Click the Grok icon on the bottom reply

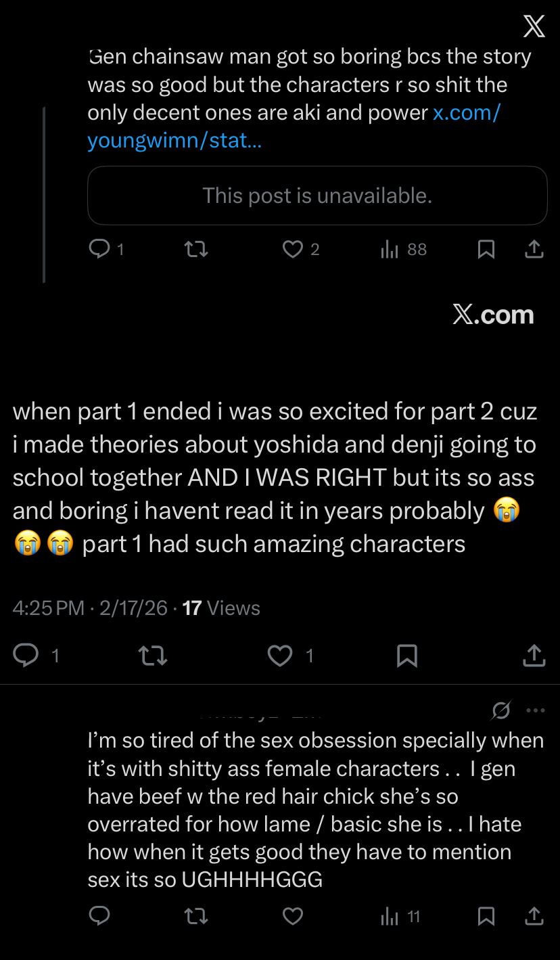(501, 710)
